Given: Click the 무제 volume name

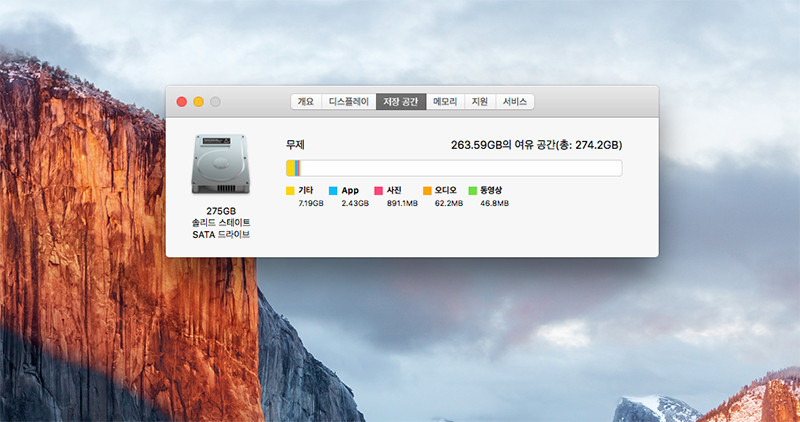Looking at the screenshot, I should tap(295, 145).
